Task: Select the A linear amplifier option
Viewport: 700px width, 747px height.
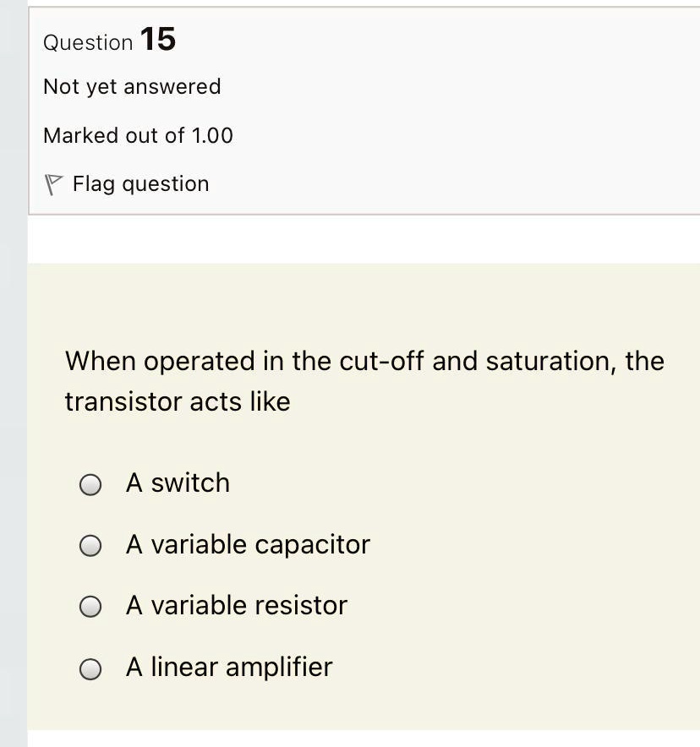Action: (x=90, y=668)
